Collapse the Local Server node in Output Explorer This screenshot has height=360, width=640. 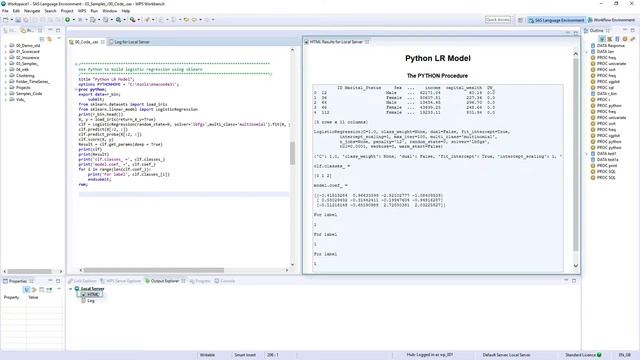pyautogui.click(x=70, y=289)
